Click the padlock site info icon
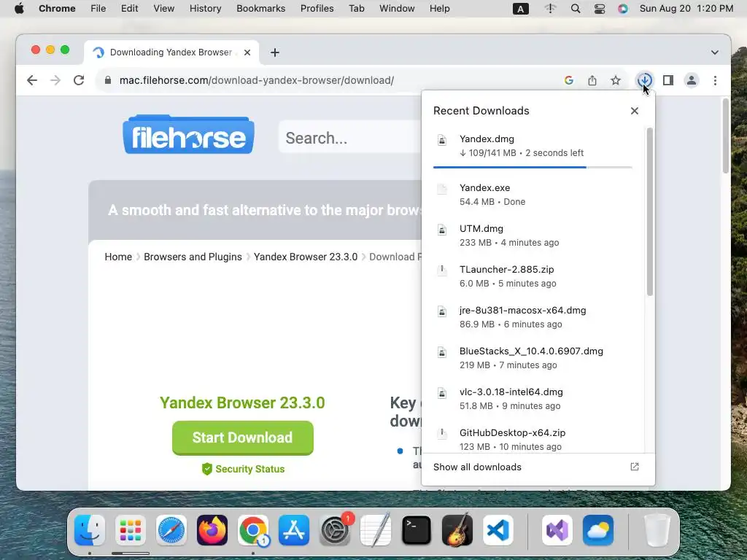 click(108, 80)
